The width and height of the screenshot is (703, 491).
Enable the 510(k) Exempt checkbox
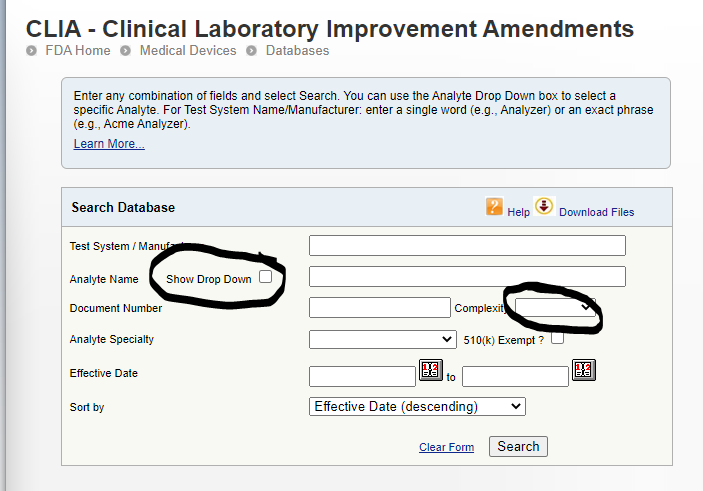coord(557,338)
